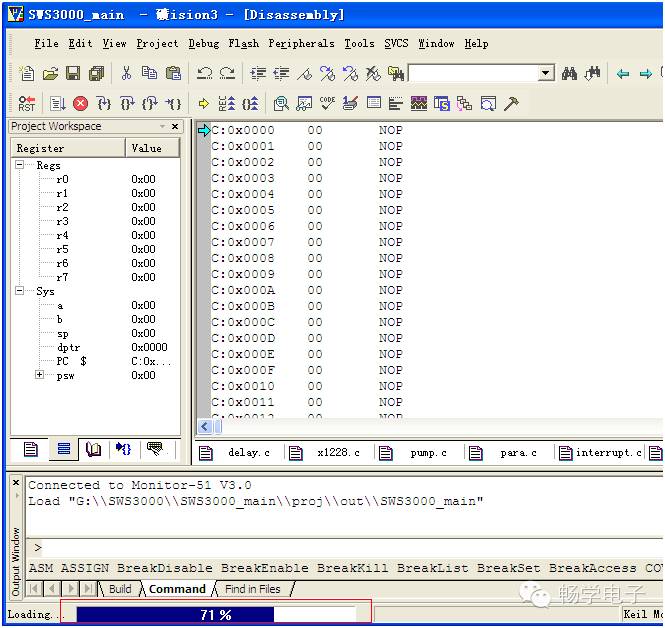The image size is (665, 628).
Task: Navigate forward with the right arrow
Action: tap(645, 74)
